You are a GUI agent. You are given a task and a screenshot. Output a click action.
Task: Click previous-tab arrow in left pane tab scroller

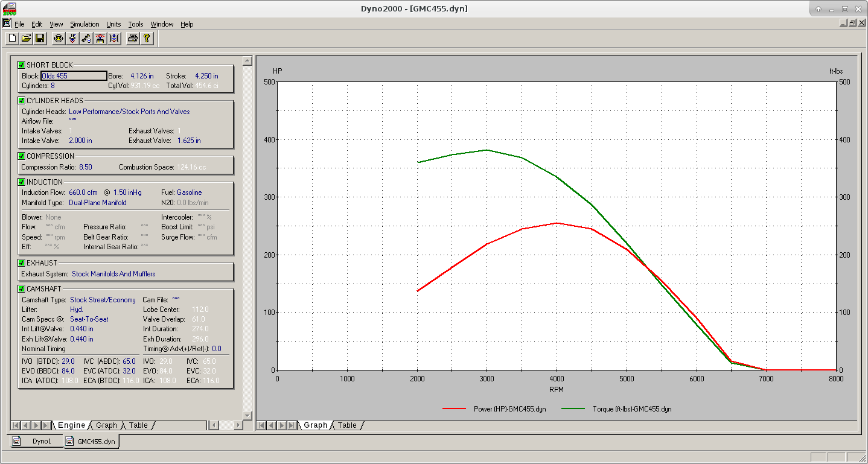[x=26, y=425]
